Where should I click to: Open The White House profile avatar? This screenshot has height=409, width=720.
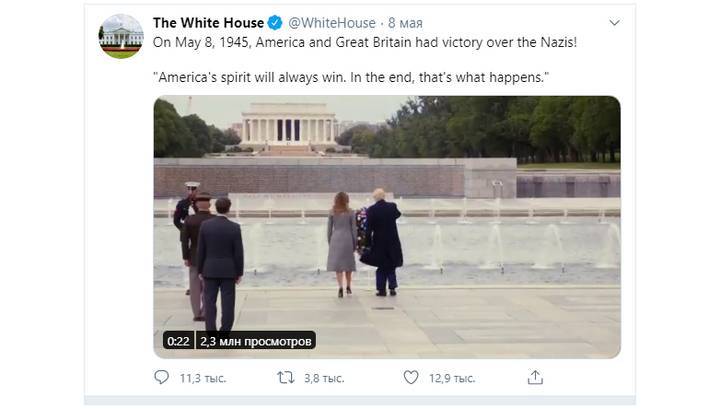pos(121,36)
